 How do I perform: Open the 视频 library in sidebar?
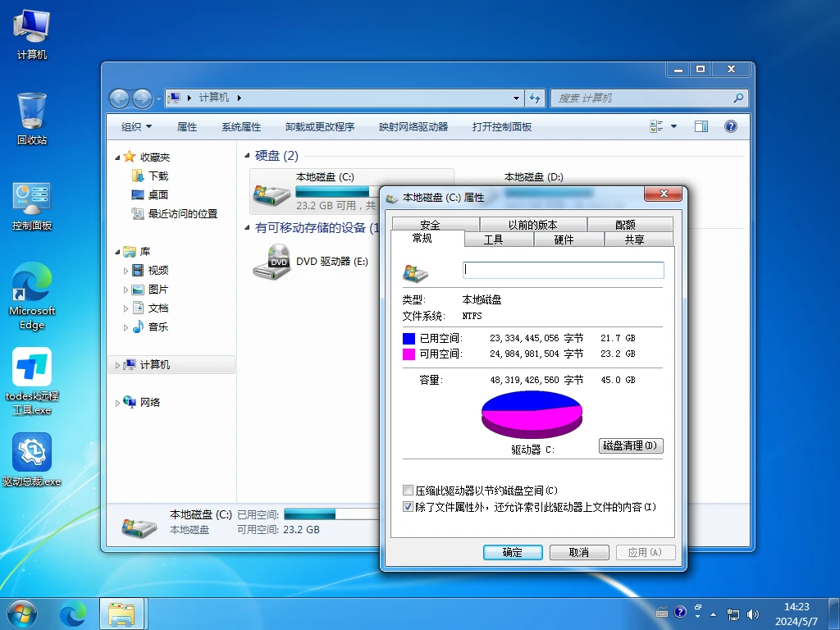(158, 270)
